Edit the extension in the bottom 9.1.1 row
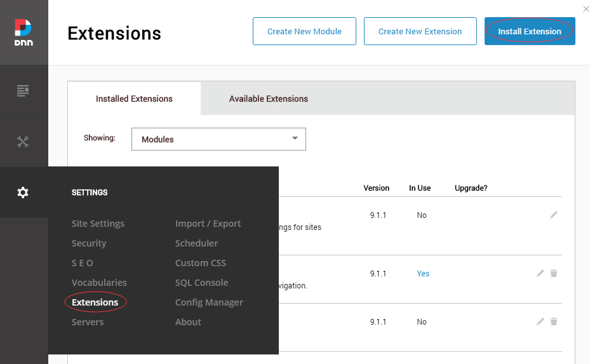This screenshot has width=590, height=364. [540, 321]
